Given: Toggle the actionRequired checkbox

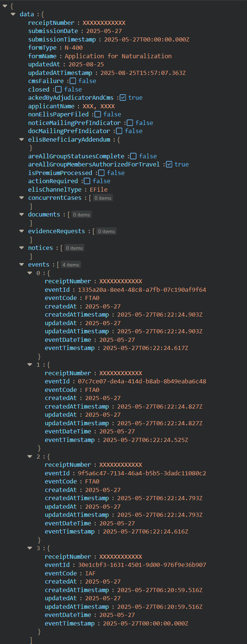Looking at the screenshot, I should tap(87, 181).
